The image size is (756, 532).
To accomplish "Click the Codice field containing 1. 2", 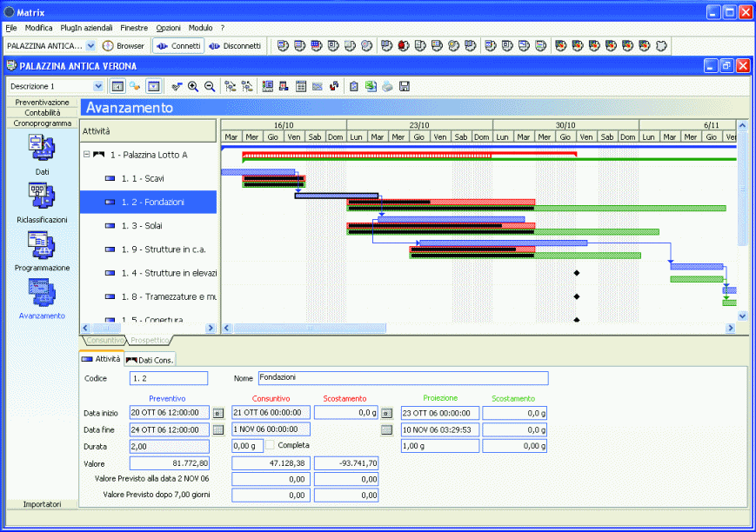I will click(169, 378).
